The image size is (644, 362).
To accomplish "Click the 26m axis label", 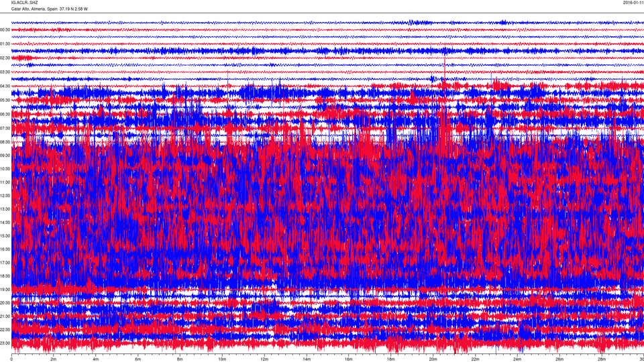I will (559, 359).
